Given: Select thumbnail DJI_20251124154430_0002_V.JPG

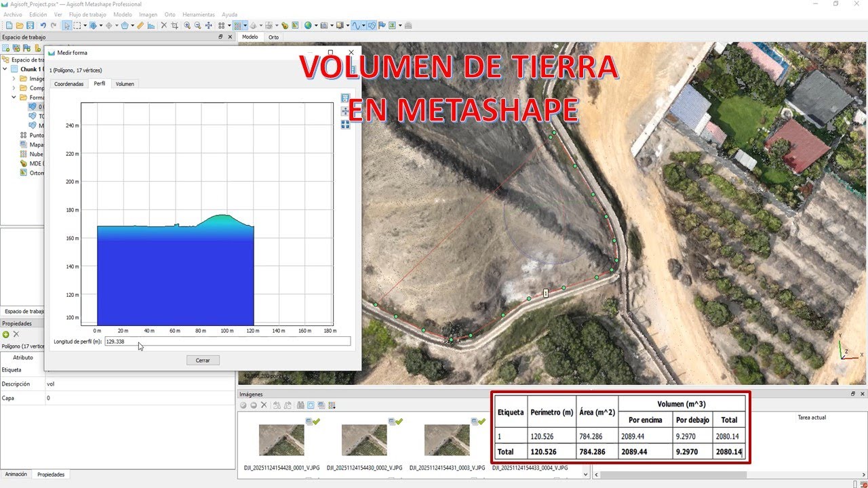Looking at the screenshot, I should pyautogui.click(x=365, y=441).
